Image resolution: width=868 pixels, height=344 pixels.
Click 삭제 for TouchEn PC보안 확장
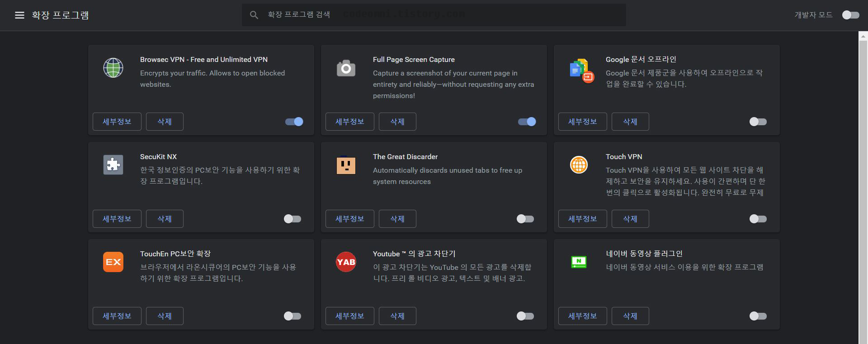click(165, 316)
